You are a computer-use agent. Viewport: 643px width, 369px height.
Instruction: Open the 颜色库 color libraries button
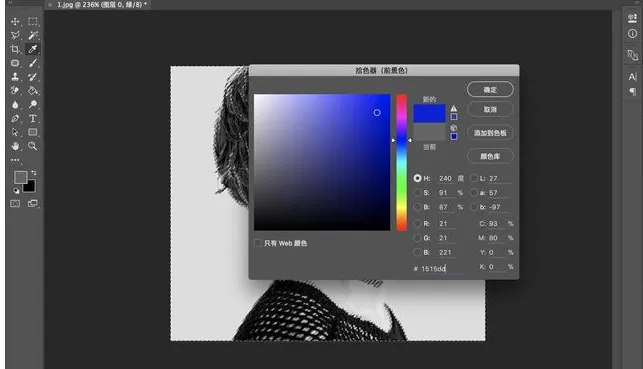[x=490, y=156]
